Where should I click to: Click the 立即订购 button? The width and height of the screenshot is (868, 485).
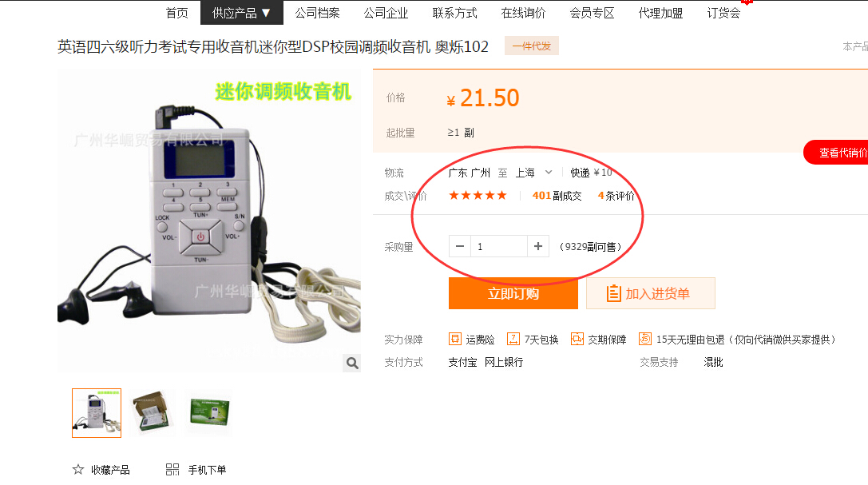513,293
